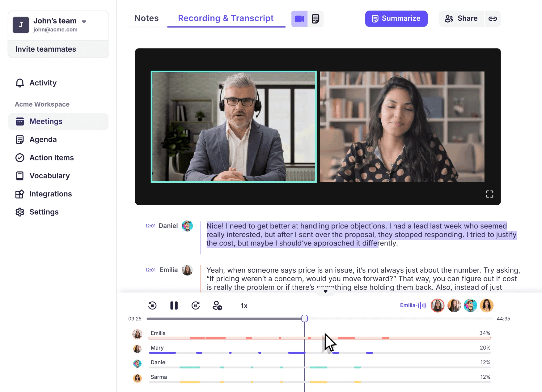
Task: Open fullscreen view of the recording
Action: coord(489,194)
